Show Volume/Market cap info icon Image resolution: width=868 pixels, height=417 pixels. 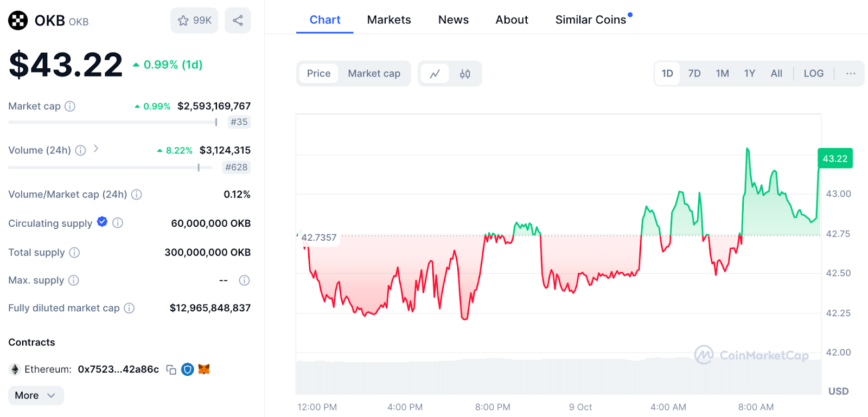[x=137, y=194]
